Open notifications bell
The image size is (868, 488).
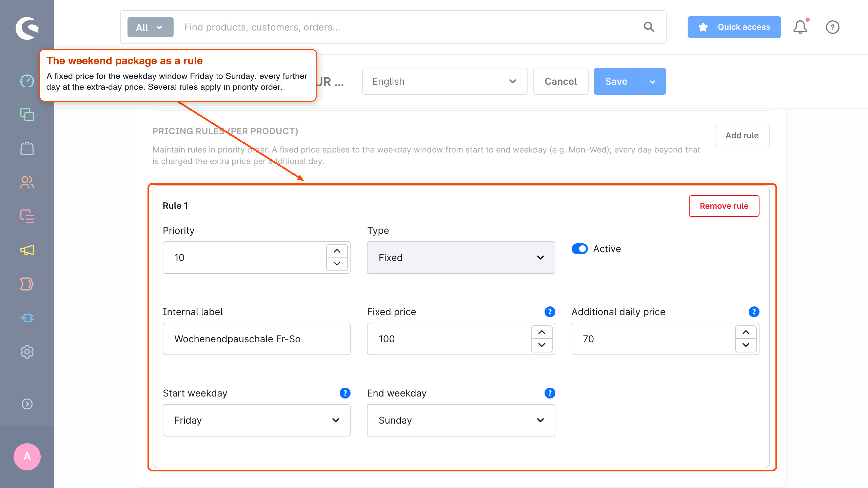pos(800,27)
